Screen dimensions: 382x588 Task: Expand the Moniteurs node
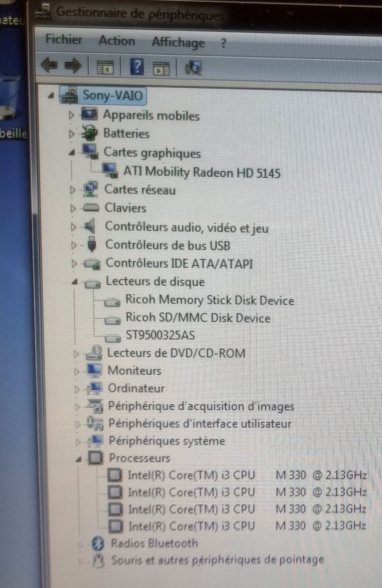77,372
